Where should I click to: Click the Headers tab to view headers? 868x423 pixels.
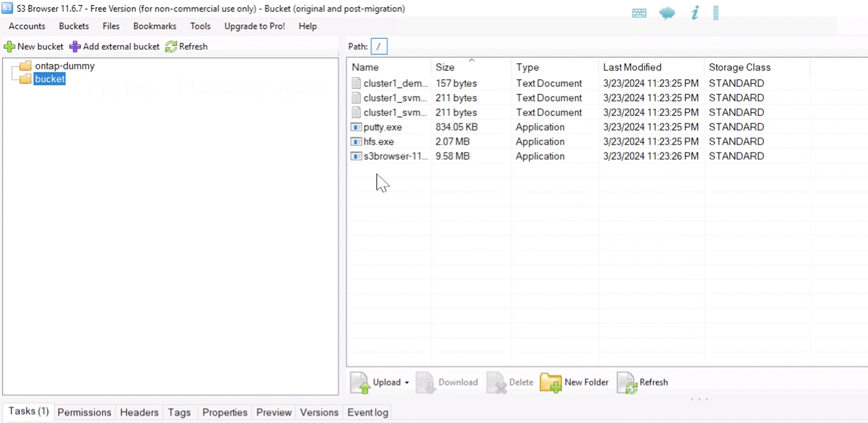(x=139, y=412)
